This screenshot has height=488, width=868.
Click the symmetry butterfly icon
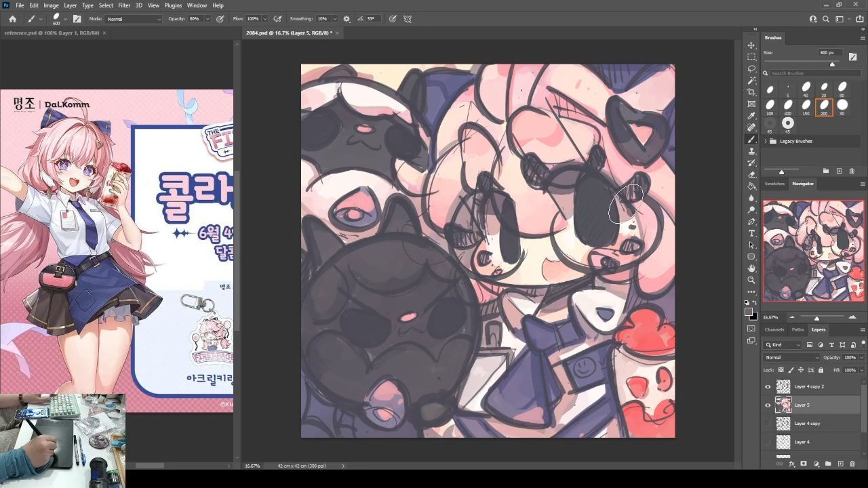(408, 19)
